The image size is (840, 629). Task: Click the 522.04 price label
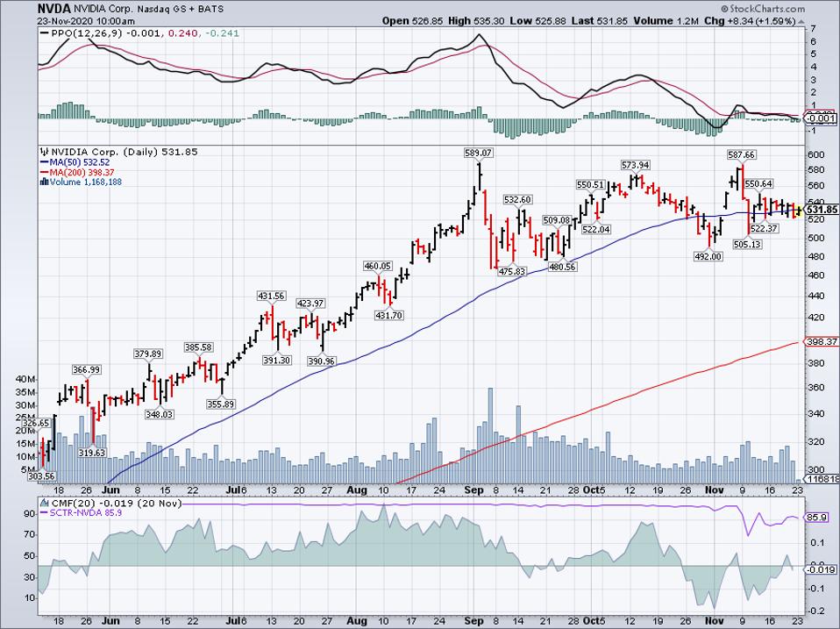[x=596, y=229]
